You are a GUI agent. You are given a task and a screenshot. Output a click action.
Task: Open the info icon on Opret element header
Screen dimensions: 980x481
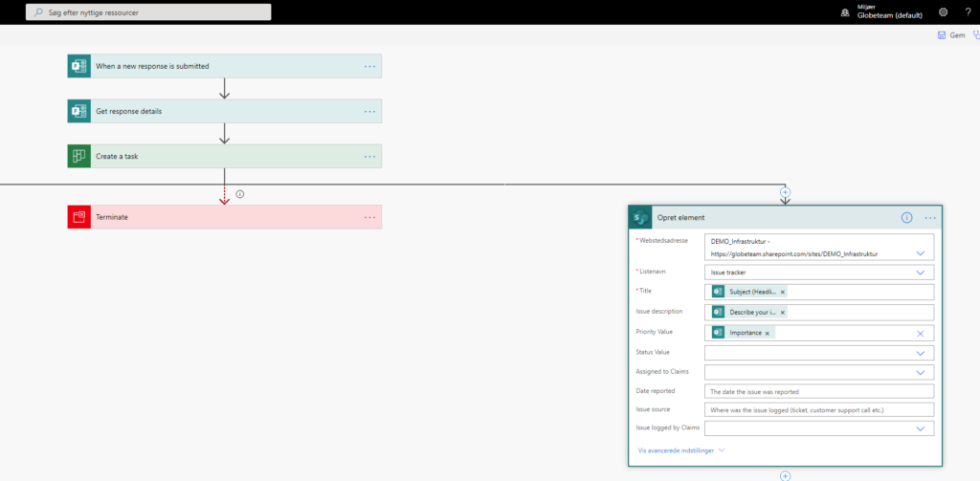(906, 217)
